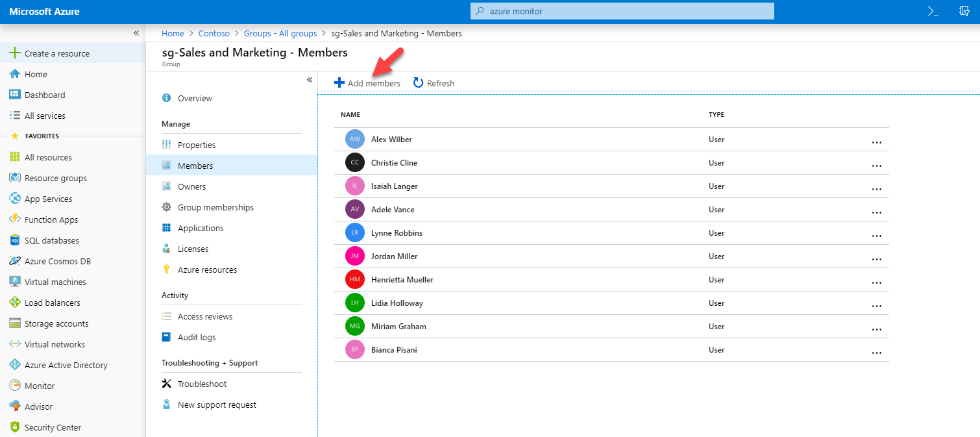This screenshot has height=437, width=980.
Task: Click the Monitor gauge icon
Action: click(x=15, y=386)
